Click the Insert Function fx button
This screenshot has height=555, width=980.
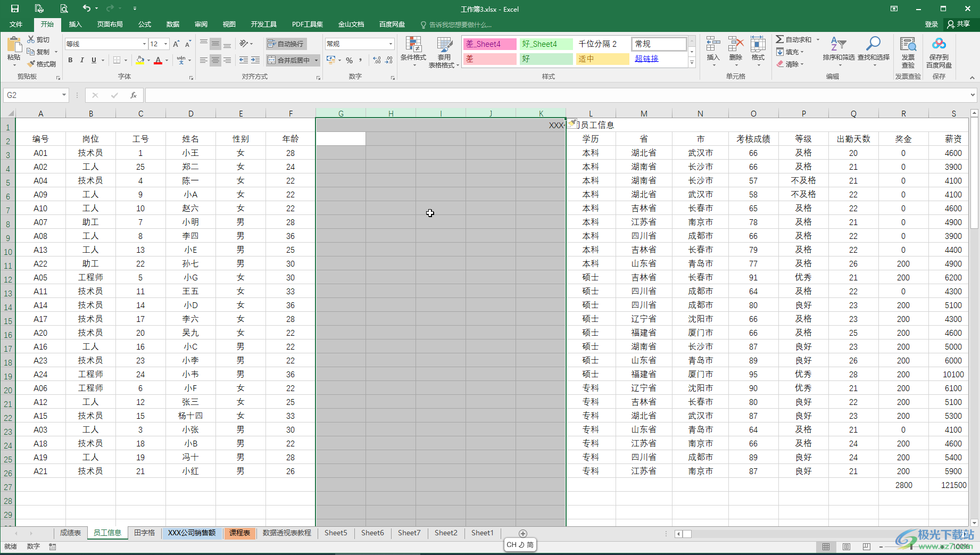click(x=134, y=95)
